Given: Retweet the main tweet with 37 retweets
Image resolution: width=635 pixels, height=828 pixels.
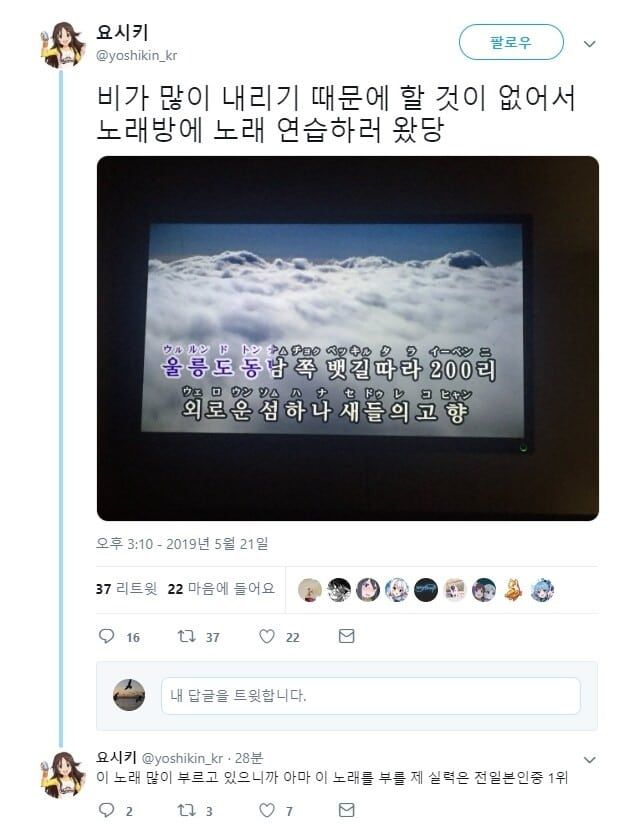Looking at the screenshot, I should (186, 636).
